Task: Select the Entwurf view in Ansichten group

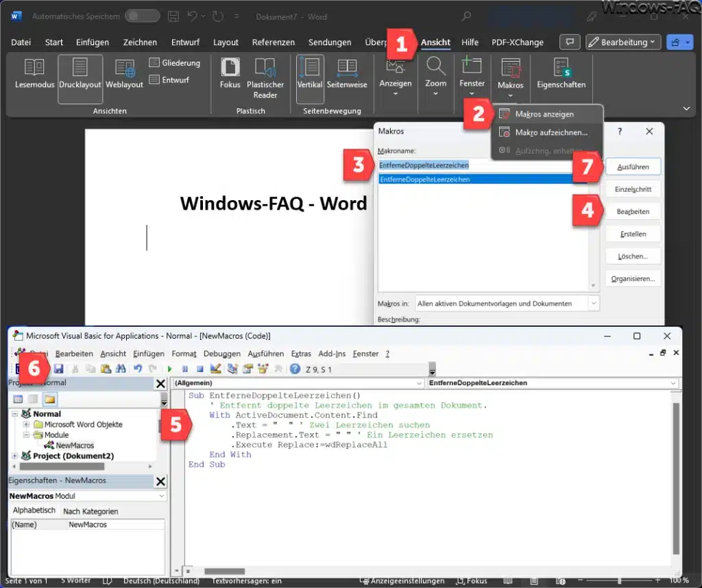Action: (x=169, y=79)
